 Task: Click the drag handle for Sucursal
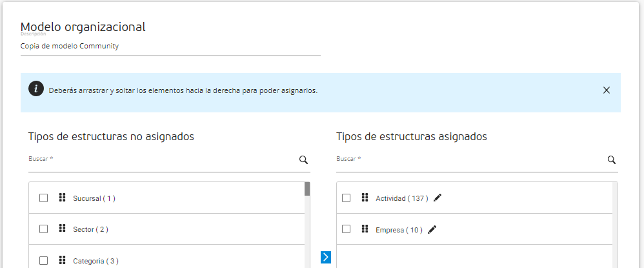point(63,198)
